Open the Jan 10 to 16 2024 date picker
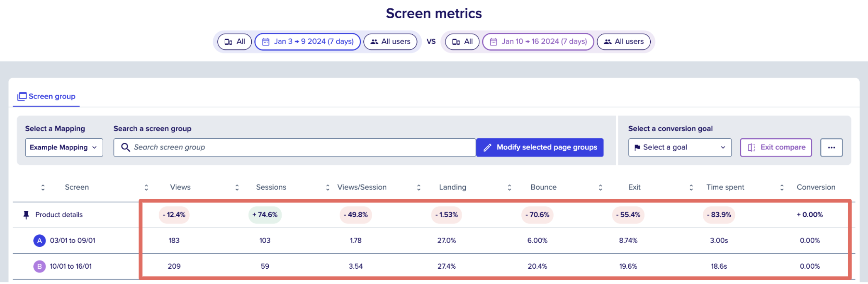The height and width of the screenshot is (284, 868). (538, 42)
